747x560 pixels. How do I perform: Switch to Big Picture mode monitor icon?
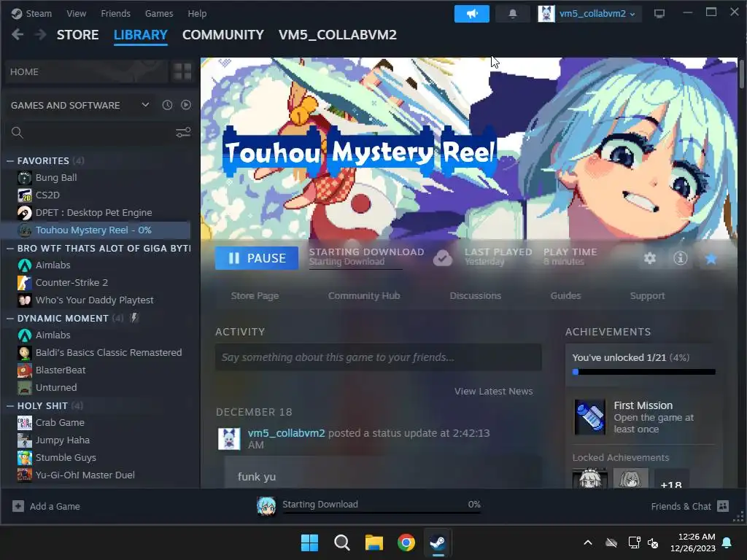[659, 14]
